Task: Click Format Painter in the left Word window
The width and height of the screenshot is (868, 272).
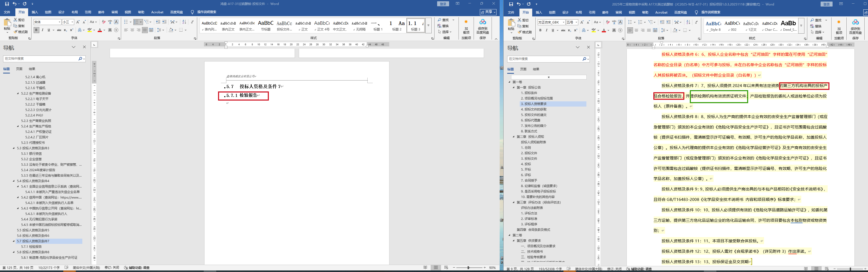Action: (x=21, y=32)
